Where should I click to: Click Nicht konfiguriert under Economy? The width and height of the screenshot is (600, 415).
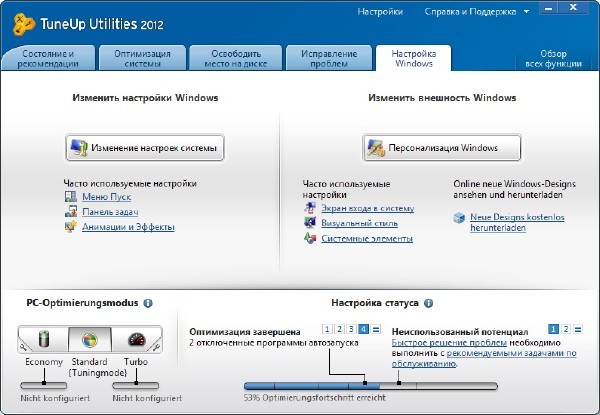click(x=55, y=398)
